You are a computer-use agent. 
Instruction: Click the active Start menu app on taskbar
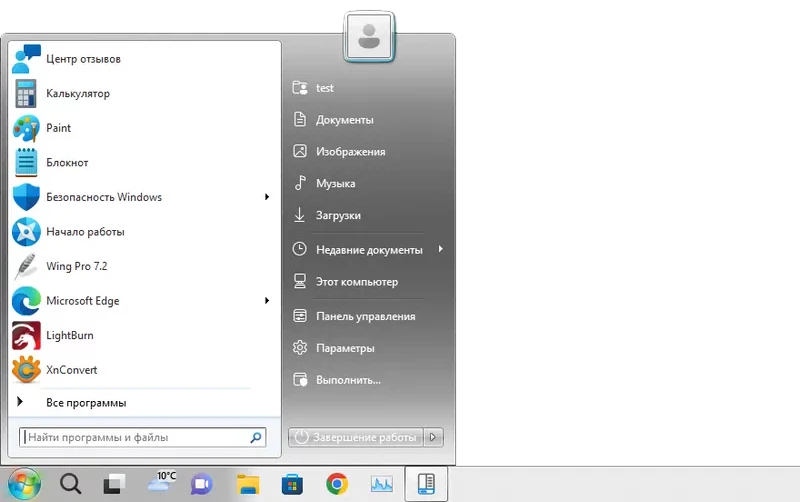[x=426, y=484]
